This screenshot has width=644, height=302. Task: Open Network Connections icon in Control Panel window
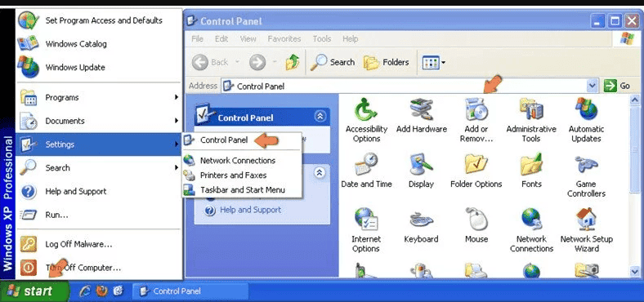coord(531,230)
